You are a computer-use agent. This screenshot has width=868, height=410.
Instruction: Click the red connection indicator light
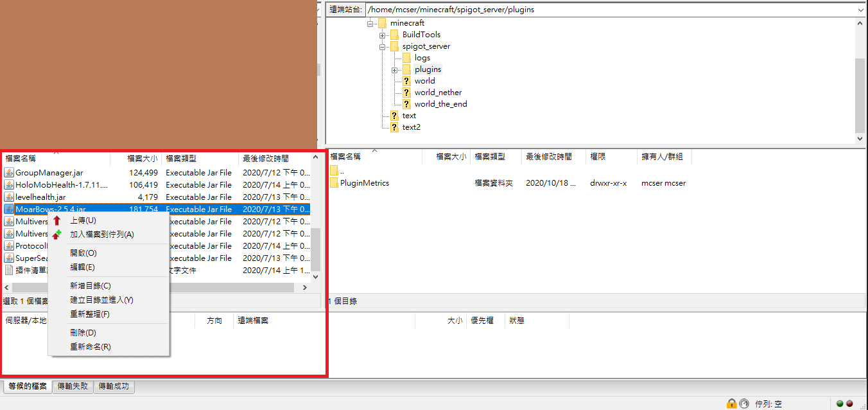[x=849, y=404]
